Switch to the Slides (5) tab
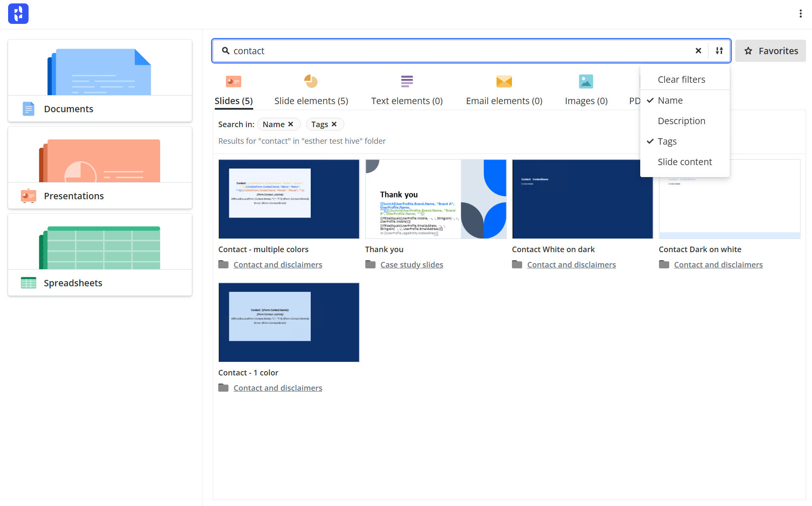Image resolution: width=812 pixels, height=506 pixels. tap(234, 101)
